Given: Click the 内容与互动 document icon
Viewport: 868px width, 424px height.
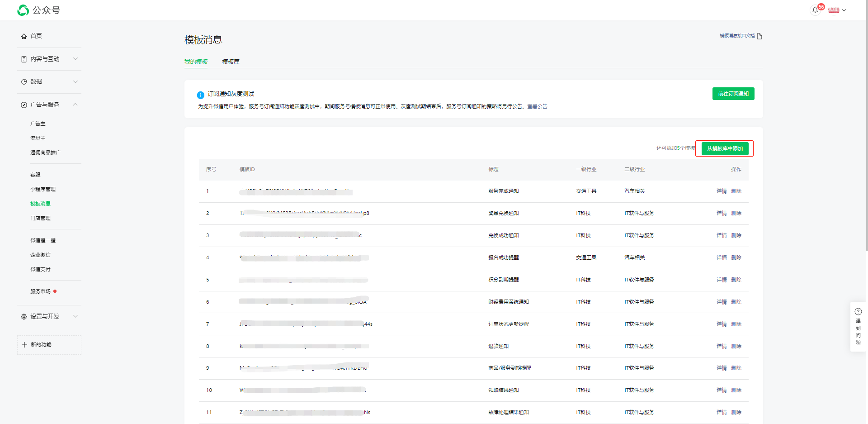Looking at the screenshot, I should [24, 59].
